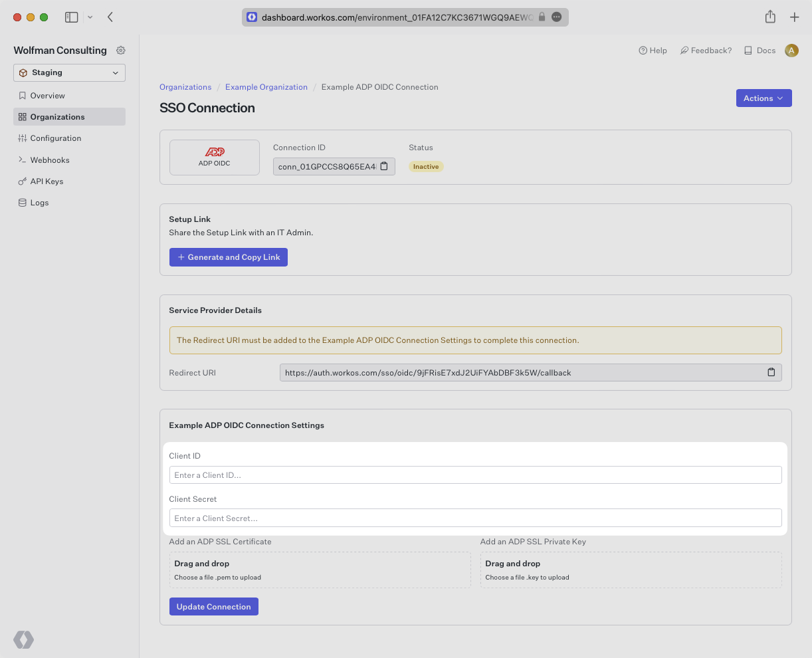Open the Staging environment dropdown
Screen dimensions: 812x658
click(69, 72)
